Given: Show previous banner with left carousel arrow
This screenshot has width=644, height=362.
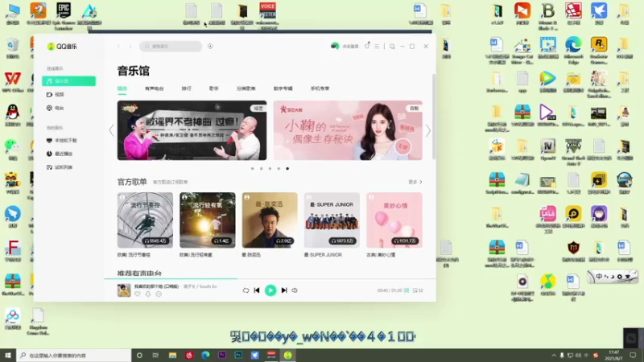Looking at the screenshot, I should click(x=111, y=130).
